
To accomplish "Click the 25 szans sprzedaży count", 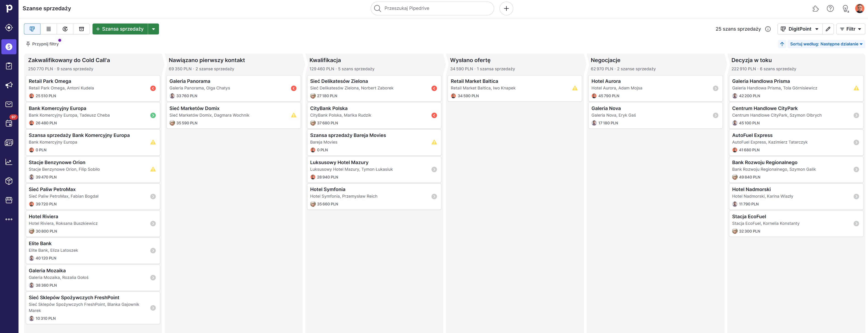I will click(738, 29).
